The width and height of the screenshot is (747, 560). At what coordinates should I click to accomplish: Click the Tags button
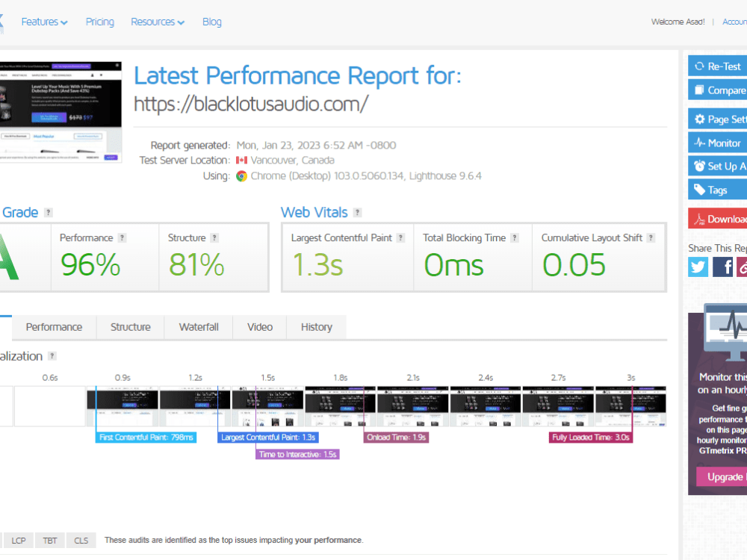click(717, 190)
